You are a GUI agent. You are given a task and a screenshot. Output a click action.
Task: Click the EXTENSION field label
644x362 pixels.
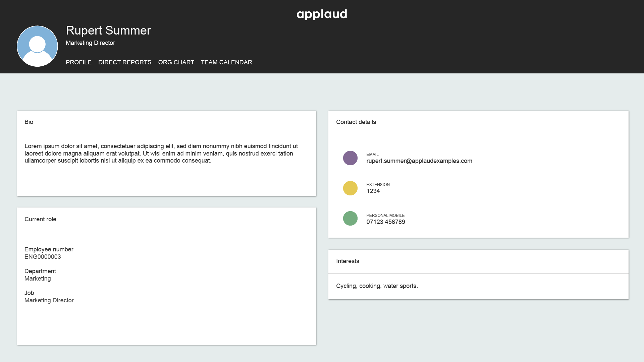click(378, 185)
